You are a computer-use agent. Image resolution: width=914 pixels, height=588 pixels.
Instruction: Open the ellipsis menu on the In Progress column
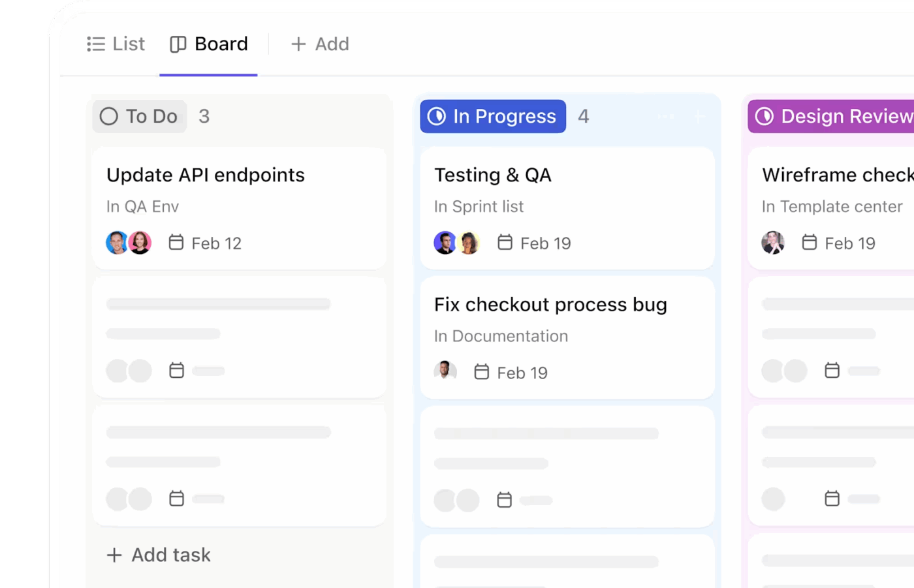(665, 116)
